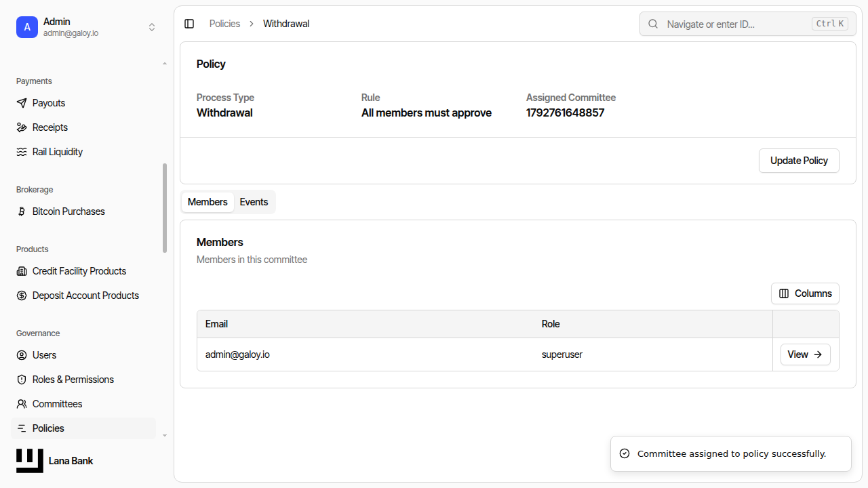This screenshot has height=488, width=868.
Task: Click the Committees people icon
Action: (x=22, y=404)
